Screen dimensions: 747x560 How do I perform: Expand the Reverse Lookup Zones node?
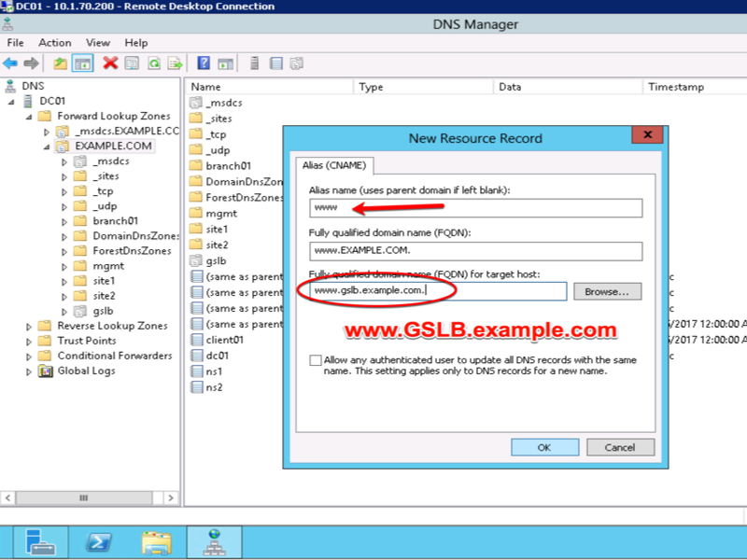(x=29, y=327)
